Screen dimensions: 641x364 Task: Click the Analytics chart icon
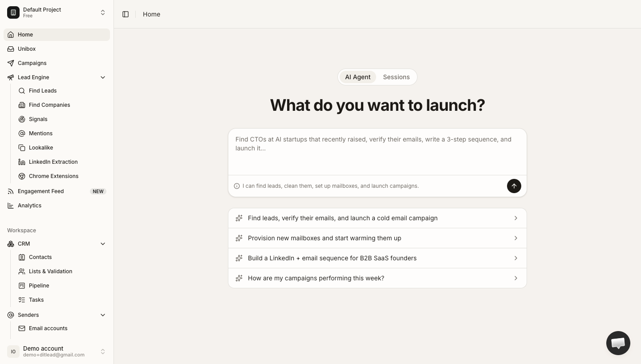point(11,206)
